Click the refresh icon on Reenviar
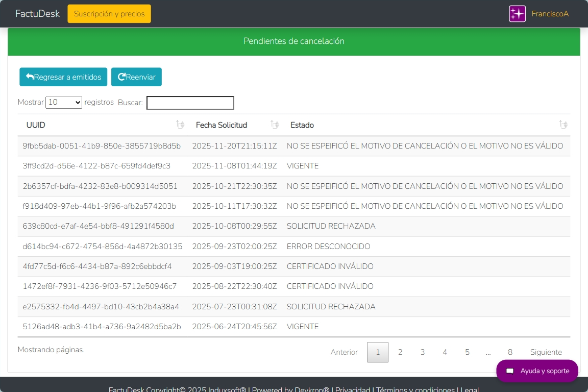The height and width of the screenshot is (392, 588). [121, 77]
